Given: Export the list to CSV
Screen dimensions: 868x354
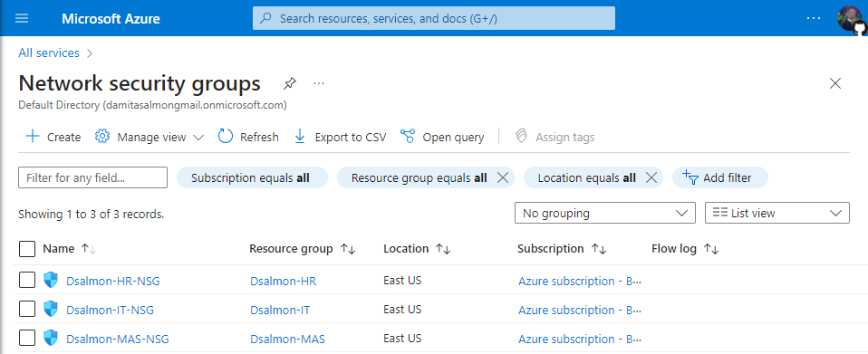Looking at the screenshot, I should (340, 137).
